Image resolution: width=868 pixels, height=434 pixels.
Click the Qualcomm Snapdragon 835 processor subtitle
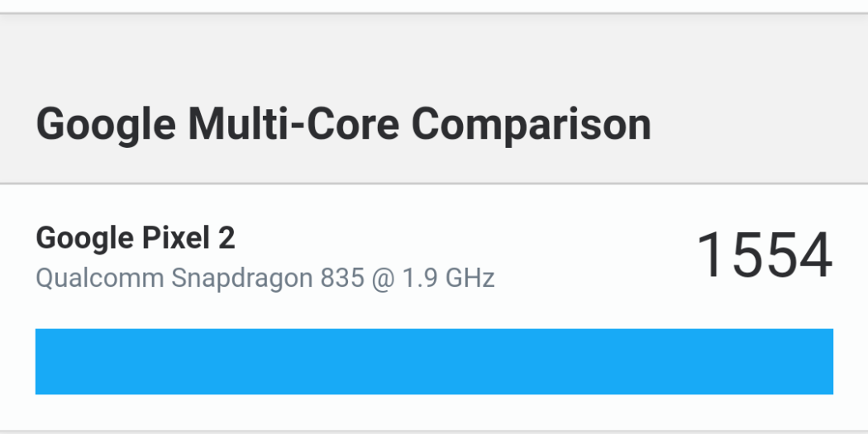[265, 278]
